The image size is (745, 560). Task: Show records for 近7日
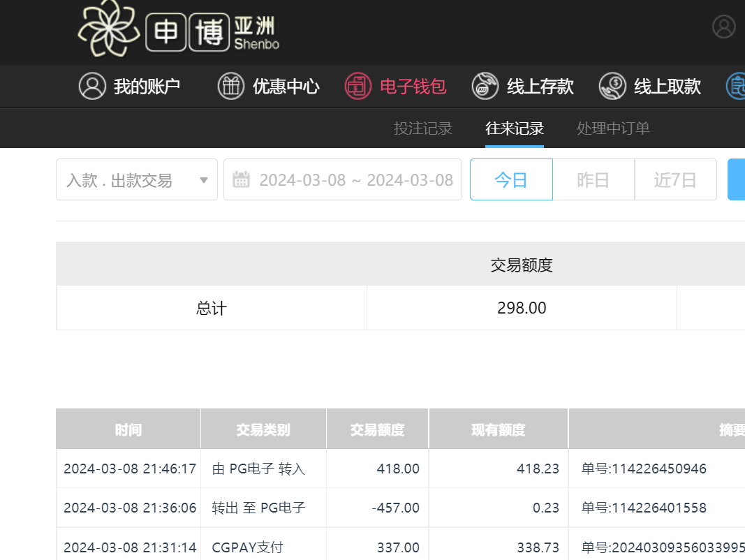(x=675, y=179)
